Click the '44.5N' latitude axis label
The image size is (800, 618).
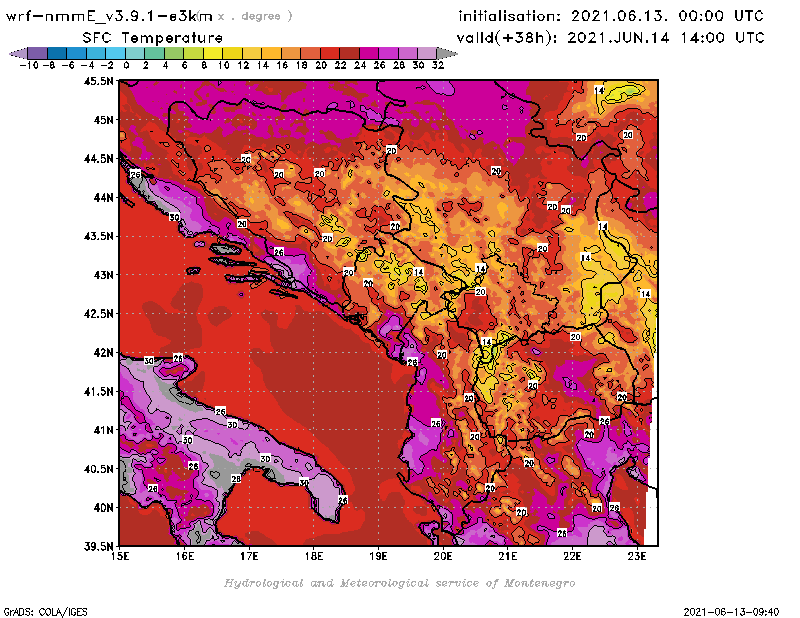point(98,159)
